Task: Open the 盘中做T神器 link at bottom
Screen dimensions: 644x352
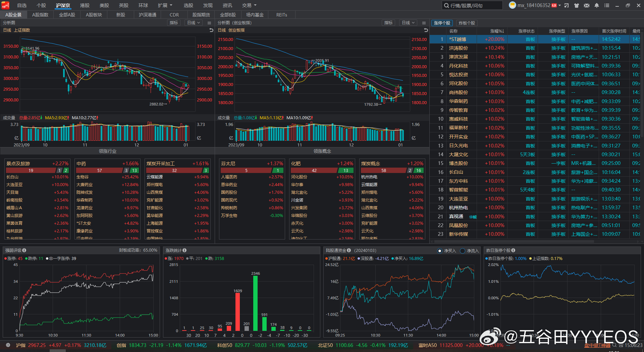Action: pos(597,345)
